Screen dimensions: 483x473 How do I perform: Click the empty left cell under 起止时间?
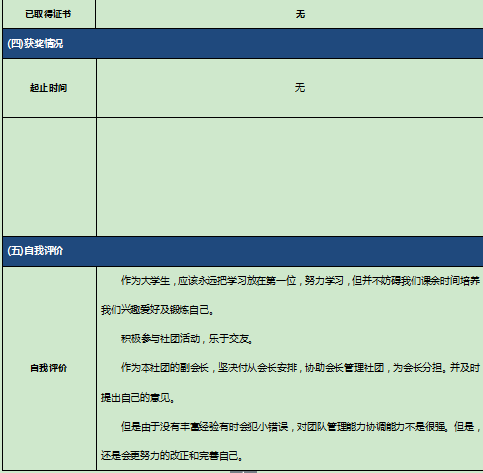tap(49, 177)
